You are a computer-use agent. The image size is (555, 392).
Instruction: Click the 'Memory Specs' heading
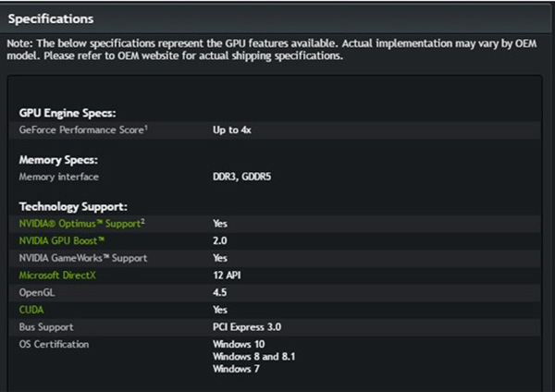click(x=58, y=160)
